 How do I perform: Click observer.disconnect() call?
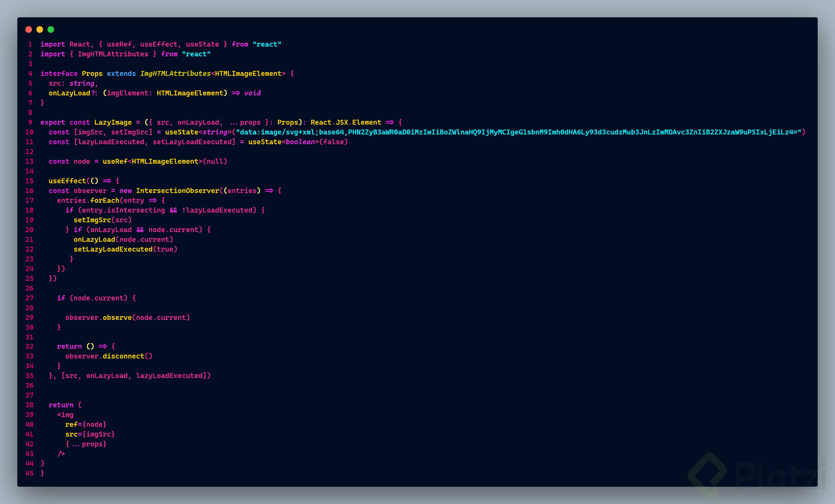tap(109, 356)
